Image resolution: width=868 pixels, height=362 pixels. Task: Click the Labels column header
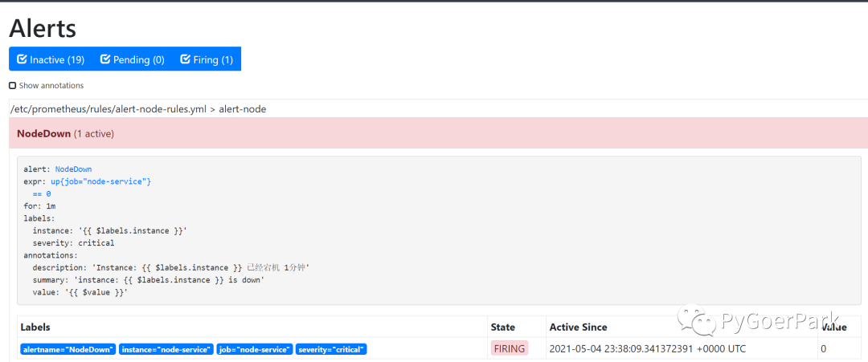point(37,327)
